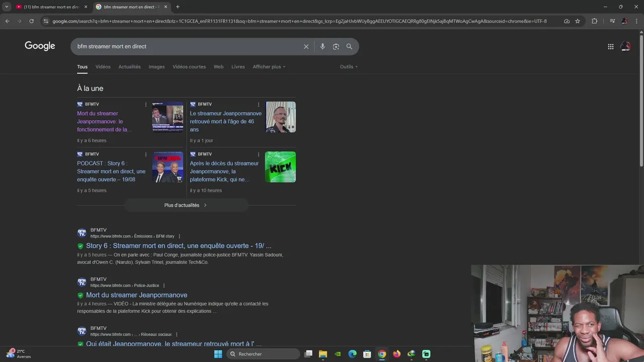644x362 pixels.
Task: Select the Actualités search tab
Action: [129, 67]
